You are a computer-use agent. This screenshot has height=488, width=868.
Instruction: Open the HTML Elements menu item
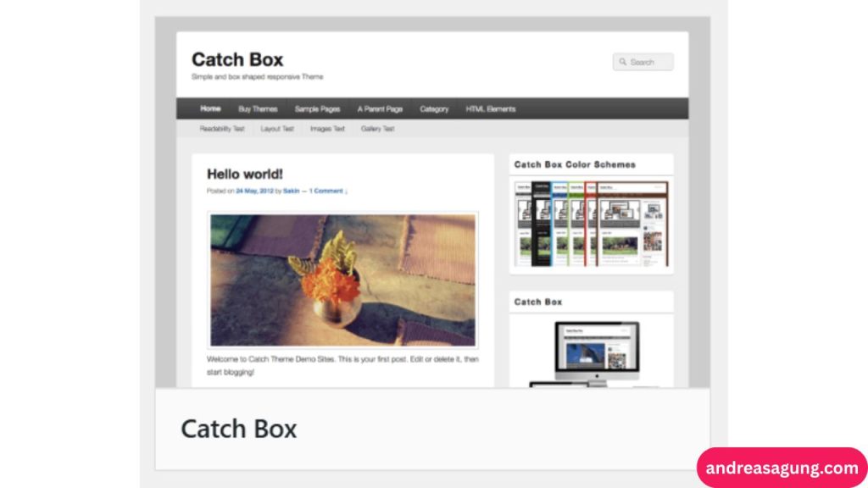pos(489,108)
